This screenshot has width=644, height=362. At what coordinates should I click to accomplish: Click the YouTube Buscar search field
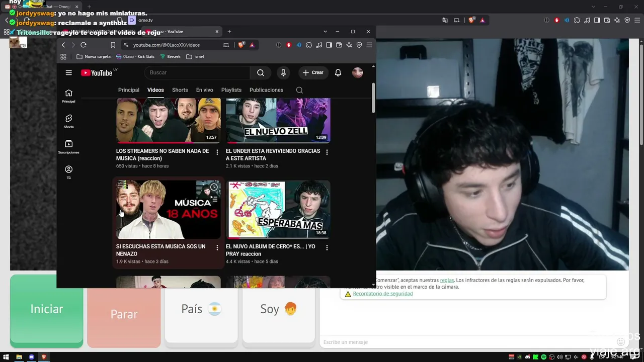tap(197, 73)
